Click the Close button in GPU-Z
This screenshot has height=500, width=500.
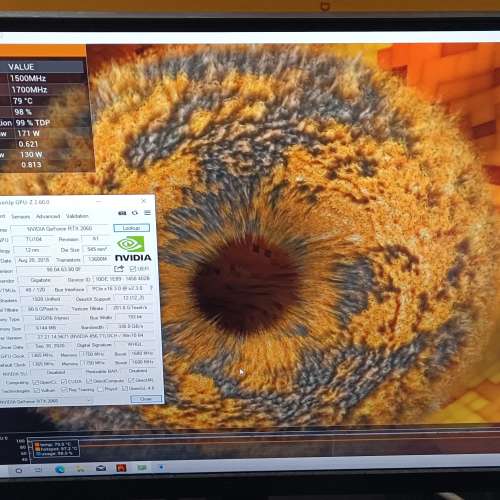(x=146, y=399)
